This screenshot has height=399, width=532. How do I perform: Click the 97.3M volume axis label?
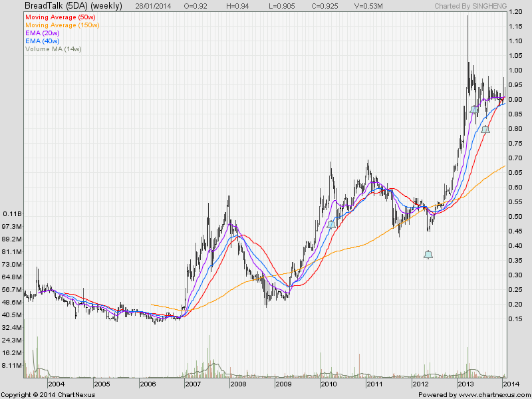[12, 226]
